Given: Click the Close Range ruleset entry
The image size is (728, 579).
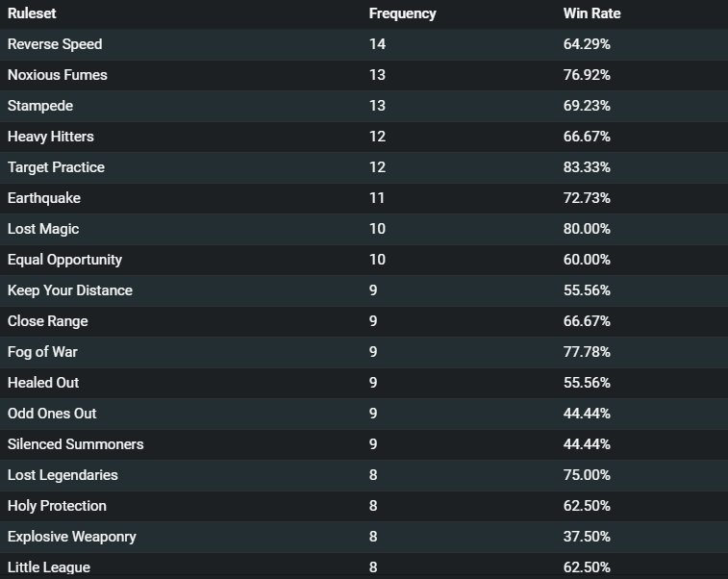Looking at the screenshot, I should point(47,321).
